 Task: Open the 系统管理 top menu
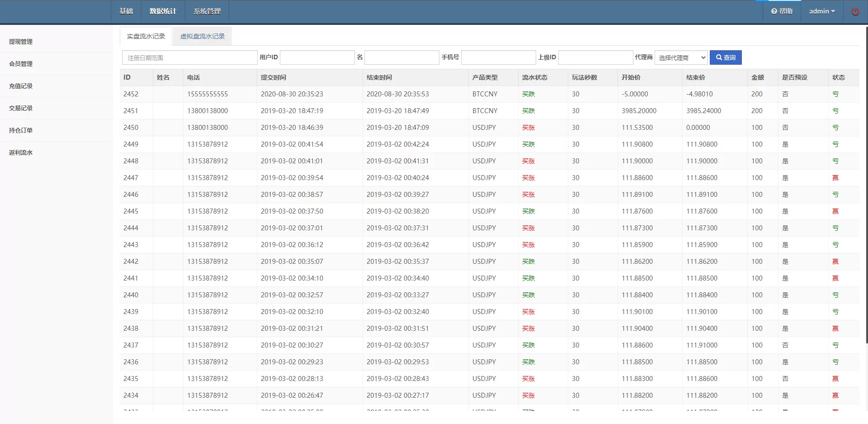(207, 11)
